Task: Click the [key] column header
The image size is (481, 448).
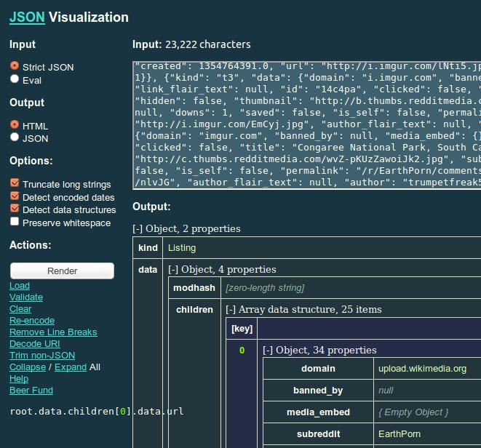Action: pos(242,329)
